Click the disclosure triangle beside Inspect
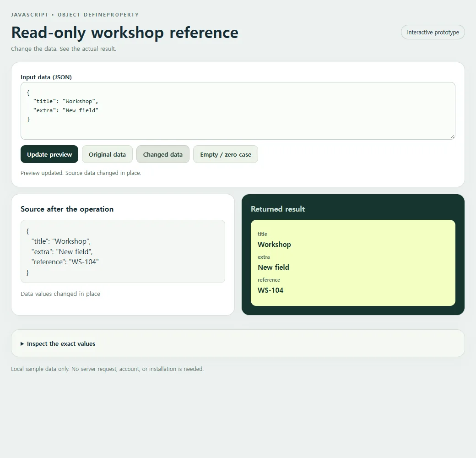476x458 pixels. [22, 344]
